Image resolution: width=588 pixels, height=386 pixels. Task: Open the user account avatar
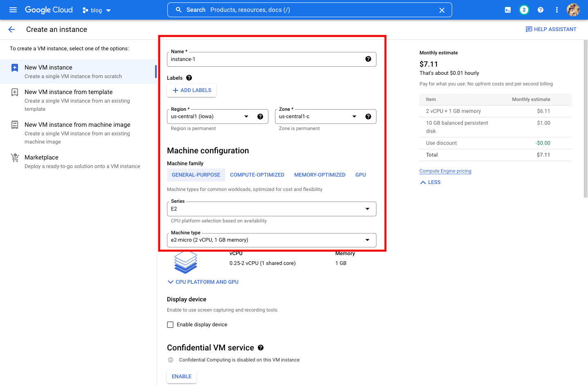(573, 10)
